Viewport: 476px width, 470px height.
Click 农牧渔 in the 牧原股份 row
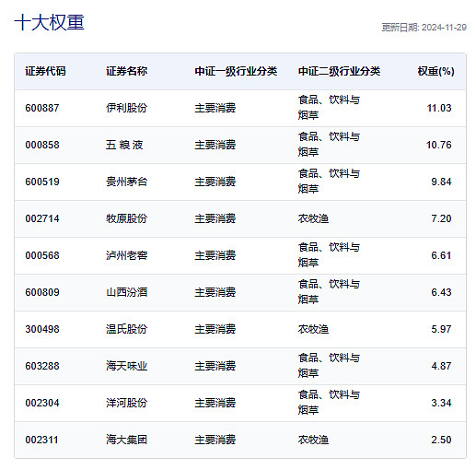(313, 218)
